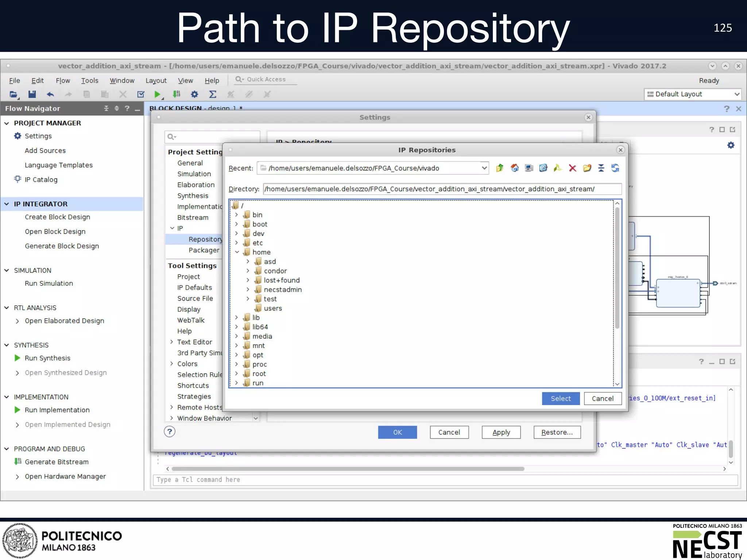Open the Tools menu
Viewport: 747px width, 560px height.
click(90, 81)
